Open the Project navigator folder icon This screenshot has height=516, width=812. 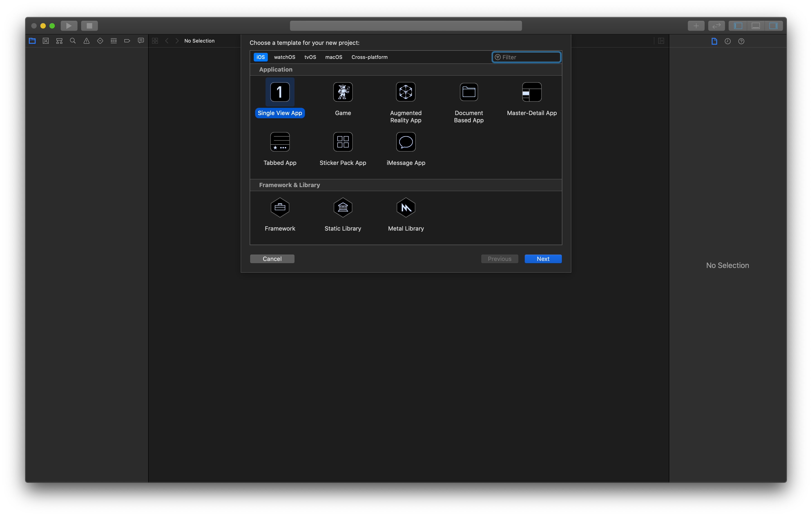(x=32, y=41)
